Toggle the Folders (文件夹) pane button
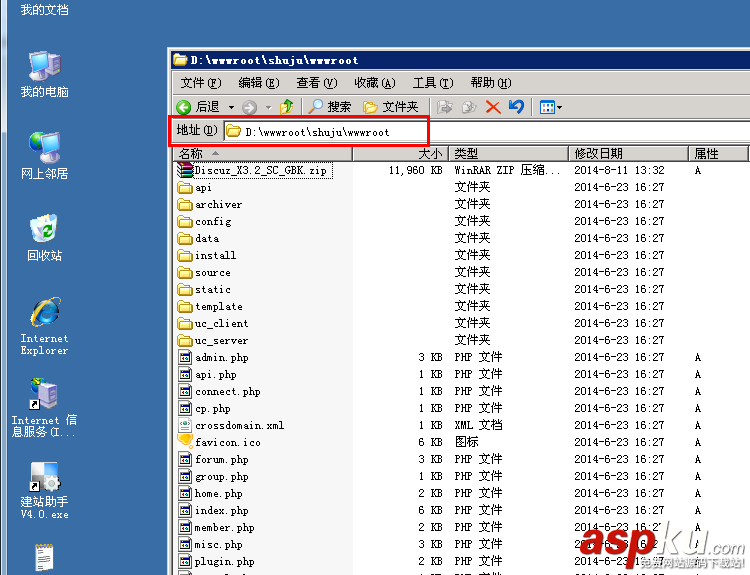 (x=390, y=107)
